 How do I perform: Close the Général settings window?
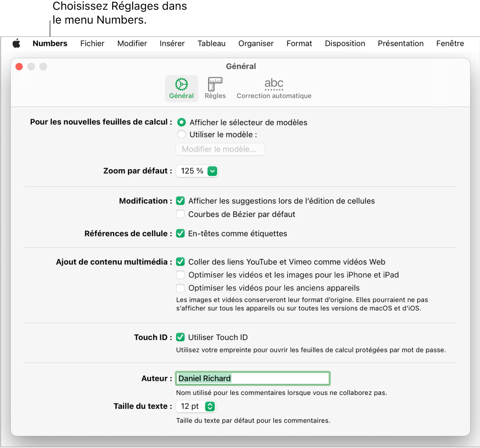coord(19,66)
